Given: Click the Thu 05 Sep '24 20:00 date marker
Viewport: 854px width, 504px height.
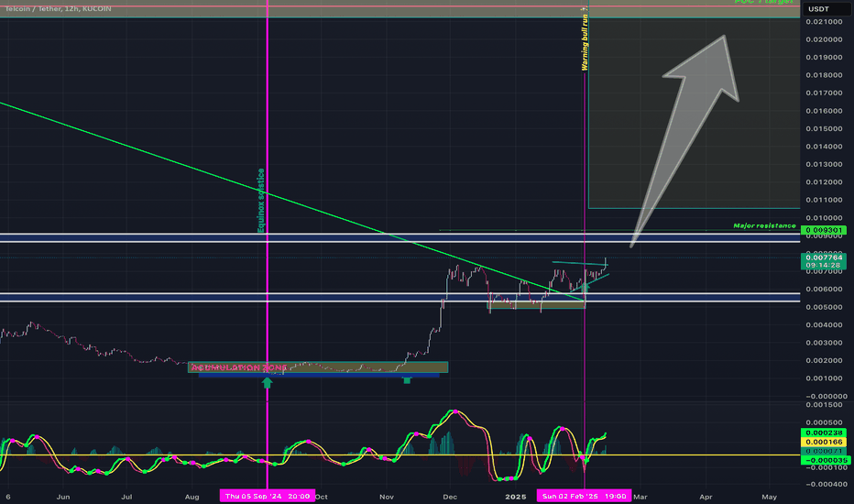Looking at the screenshot, I should tap(268, 496).
